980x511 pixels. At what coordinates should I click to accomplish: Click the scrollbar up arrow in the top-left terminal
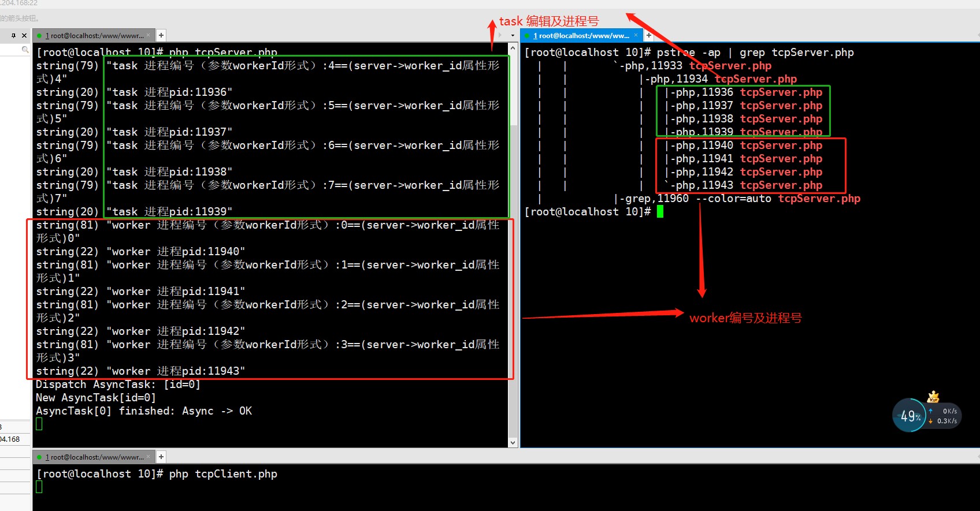tap(513, 48)
